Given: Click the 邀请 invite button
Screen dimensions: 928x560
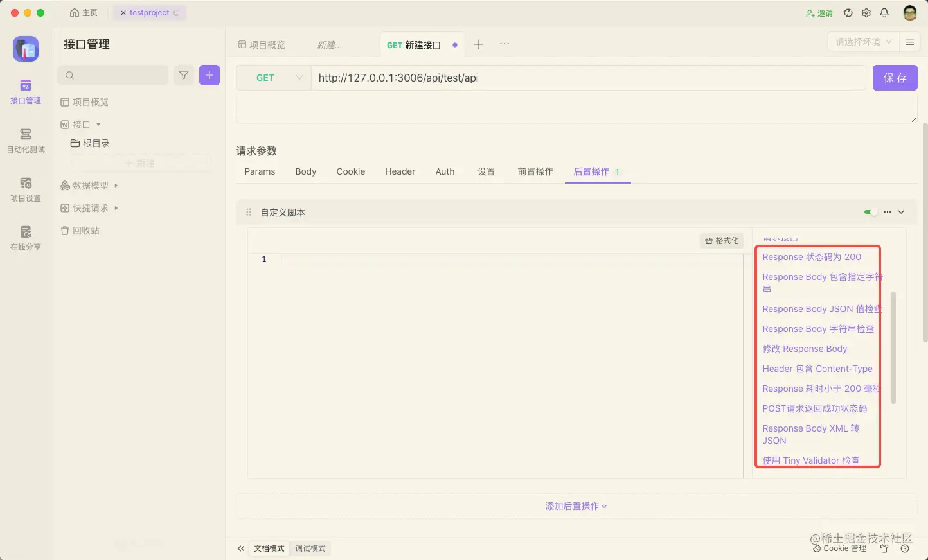Looking at the screenshot, I should (819, 13).
